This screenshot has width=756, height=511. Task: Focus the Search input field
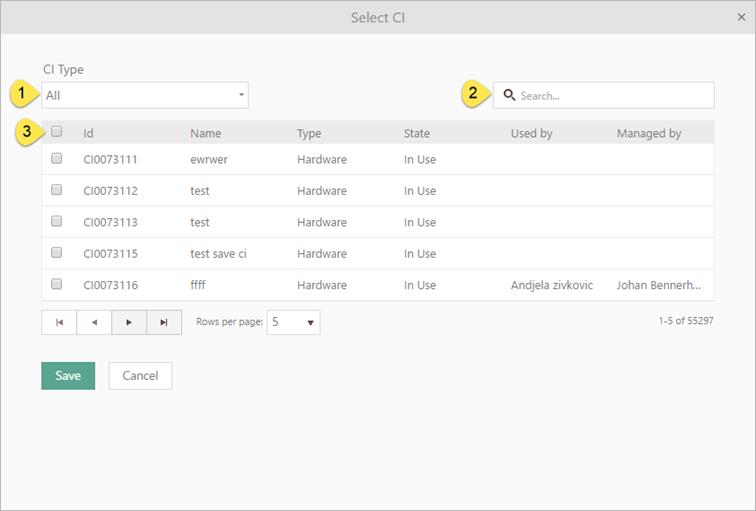pyautogui.click(x=612, y=96)
